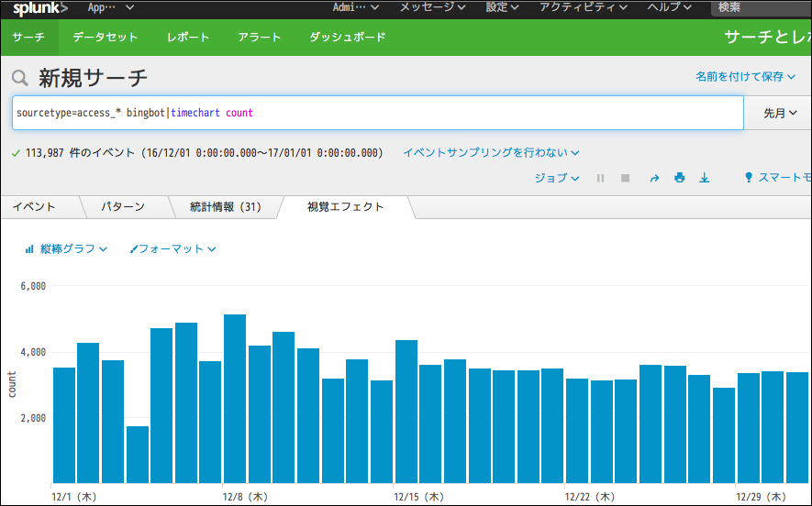Open the 名前を付けて保存 menu
The width and height of the screenshot is (812, 506).
pos(745,77)
